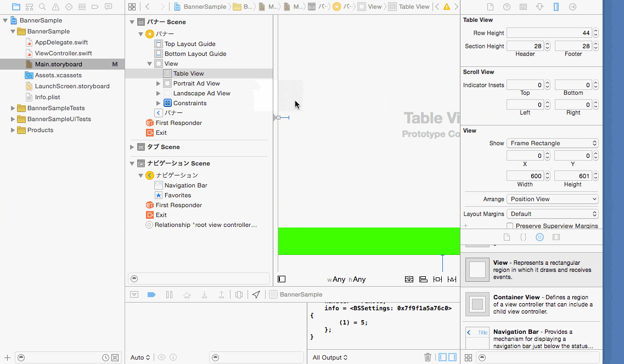Select Landscape Ad View in outline

point(202,93)
